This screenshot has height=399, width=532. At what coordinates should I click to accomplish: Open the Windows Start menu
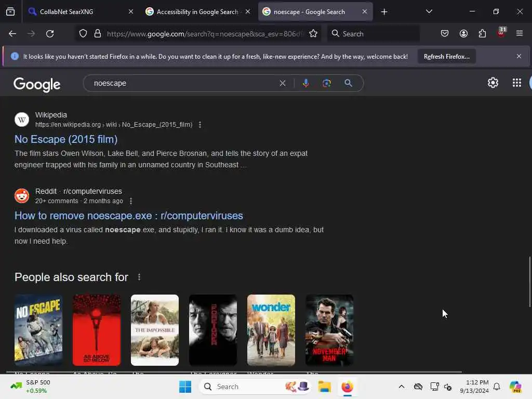tap(185, 387)
